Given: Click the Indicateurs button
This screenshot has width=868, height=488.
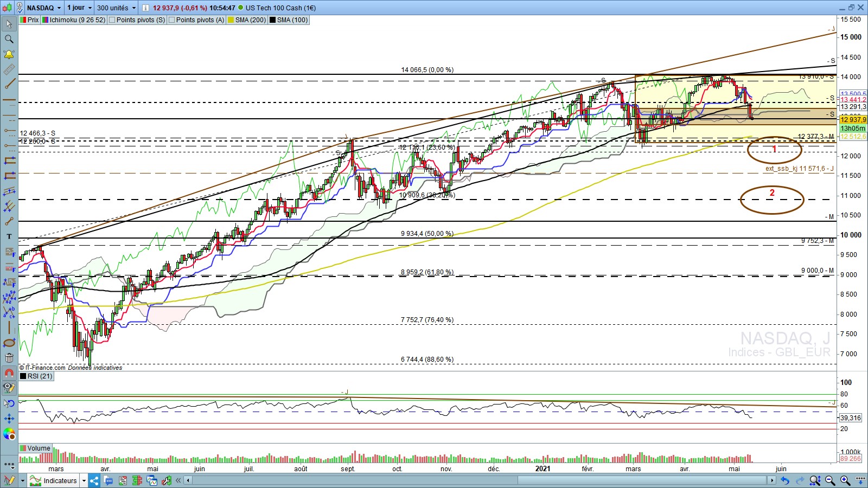Looking at the screenshot, I should (x=59, y=480).
